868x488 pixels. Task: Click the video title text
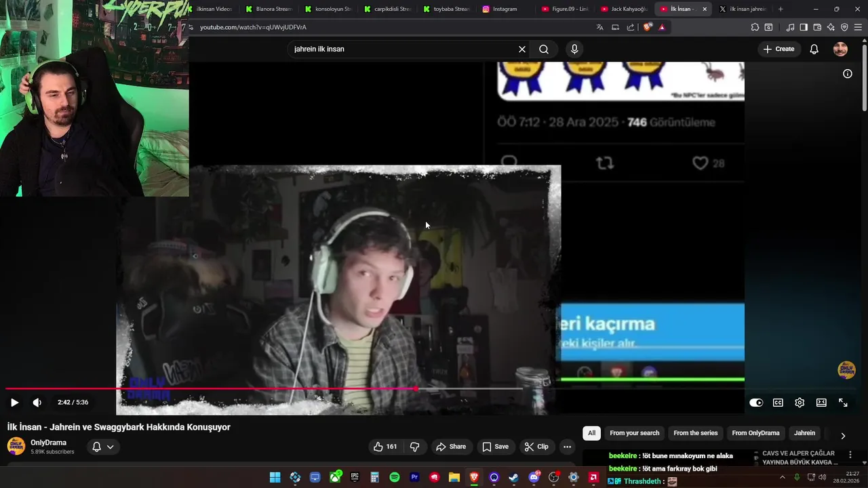click(x=119, y=427)
